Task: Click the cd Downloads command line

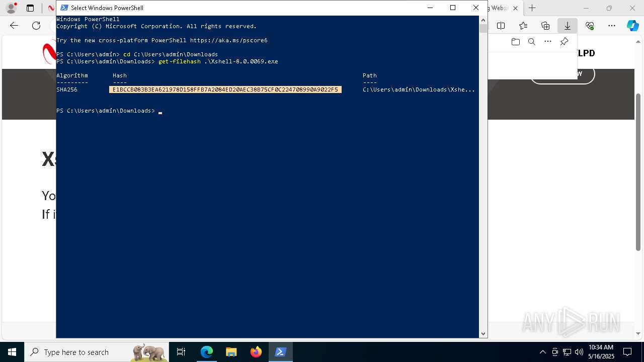Action: [x=137, y=54]
